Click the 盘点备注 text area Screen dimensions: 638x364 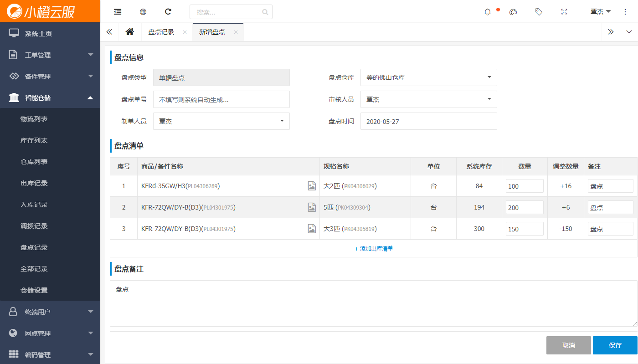[374, 303]
